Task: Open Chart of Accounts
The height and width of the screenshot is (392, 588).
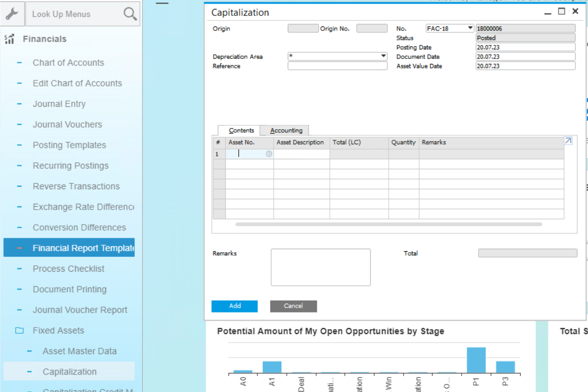Action: click(68, 62)
